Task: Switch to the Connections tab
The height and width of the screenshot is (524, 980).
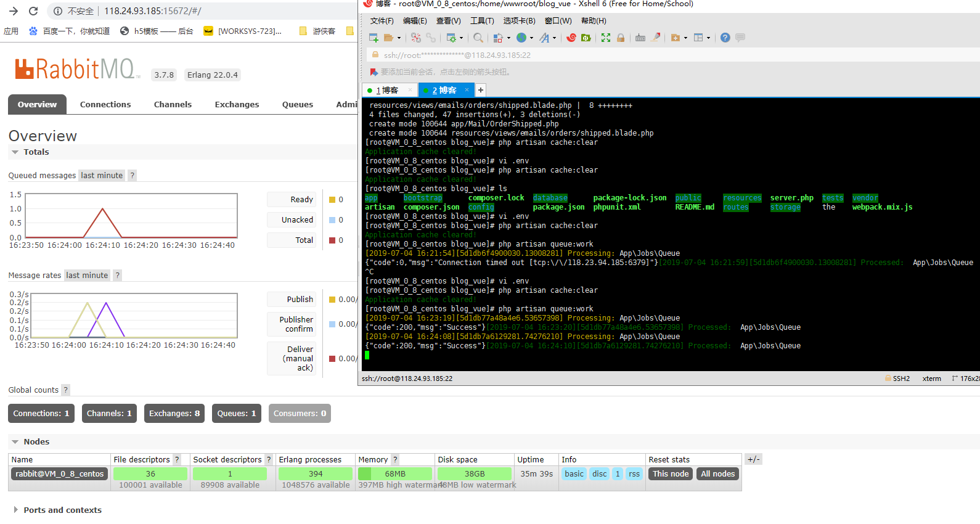Action: 105,104
